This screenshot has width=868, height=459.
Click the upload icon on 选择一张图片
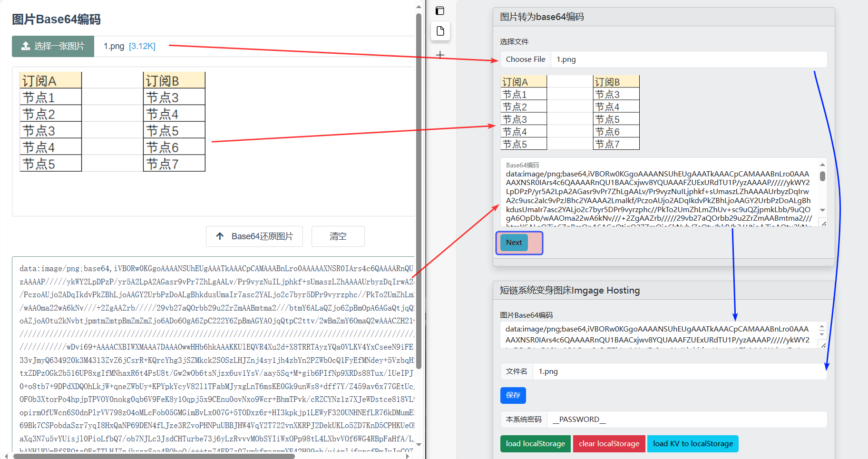pos(26,46)
